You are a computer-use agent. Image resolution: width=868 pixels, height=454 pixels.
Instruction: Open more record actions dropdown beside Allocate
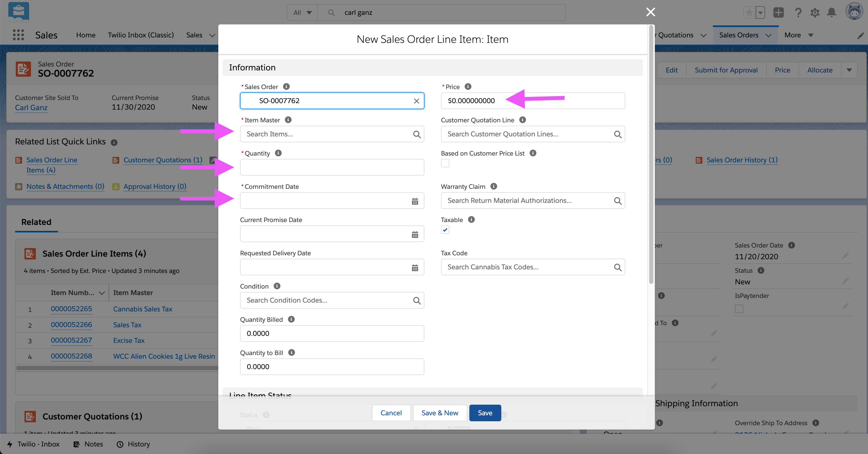(x=849, y=70)
